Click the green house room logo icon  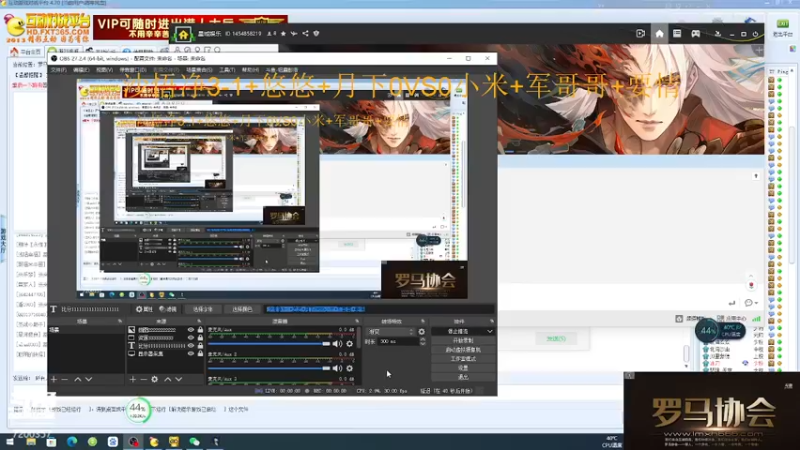[x=183, y=35]
